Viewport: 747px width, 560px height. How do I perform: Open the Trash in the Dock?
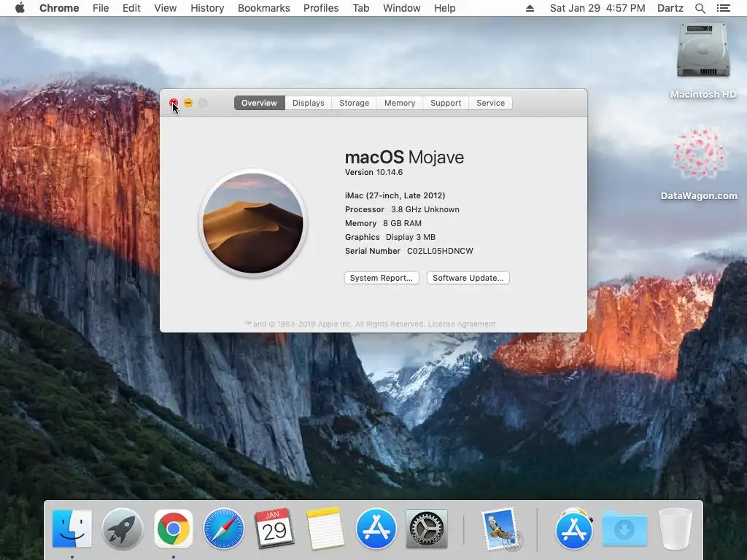tap(675, 529)
